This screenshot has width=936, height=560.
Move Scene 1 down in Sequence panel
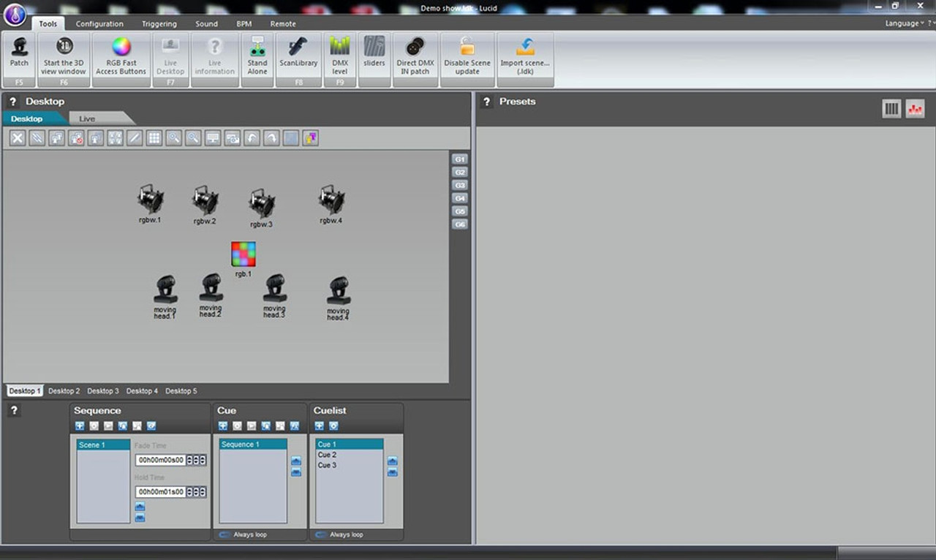point(140,518)
